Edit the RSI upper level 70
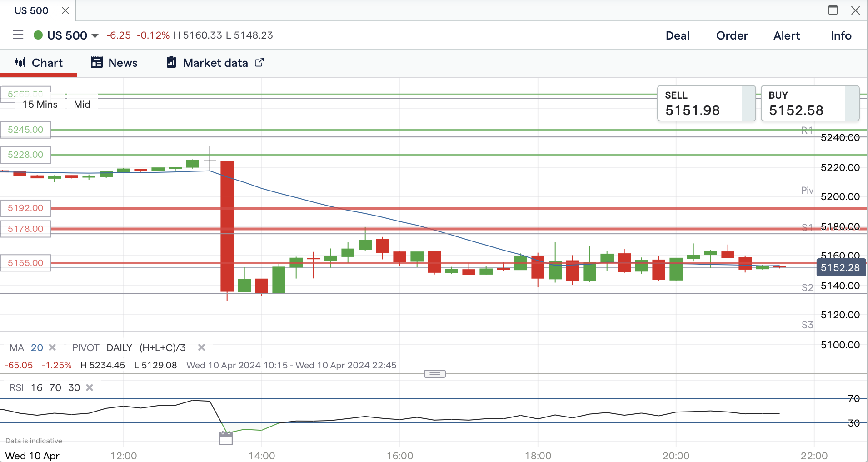Viewport: 868px width, 462px height. point(55,388)
